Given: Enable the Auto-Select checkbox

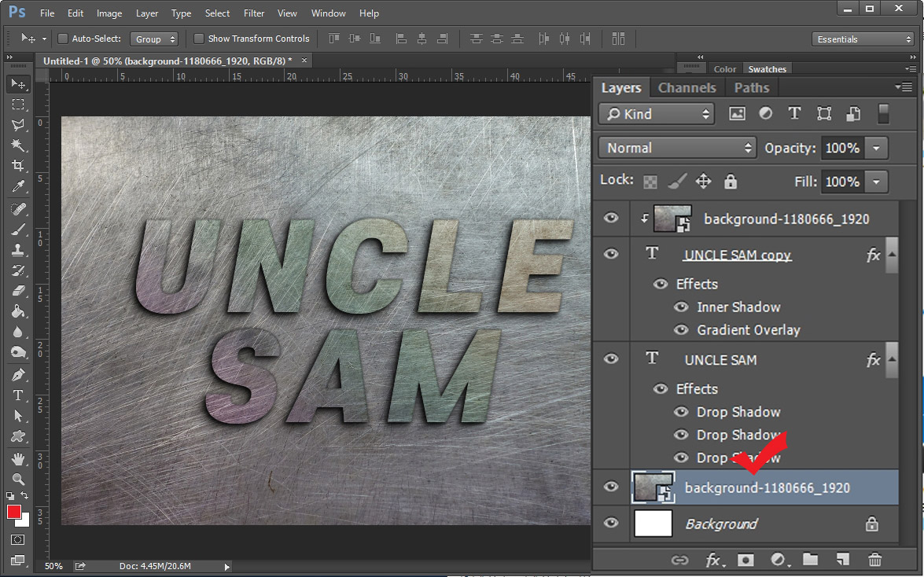Looking at the screenshot, I should click(62, 39).
